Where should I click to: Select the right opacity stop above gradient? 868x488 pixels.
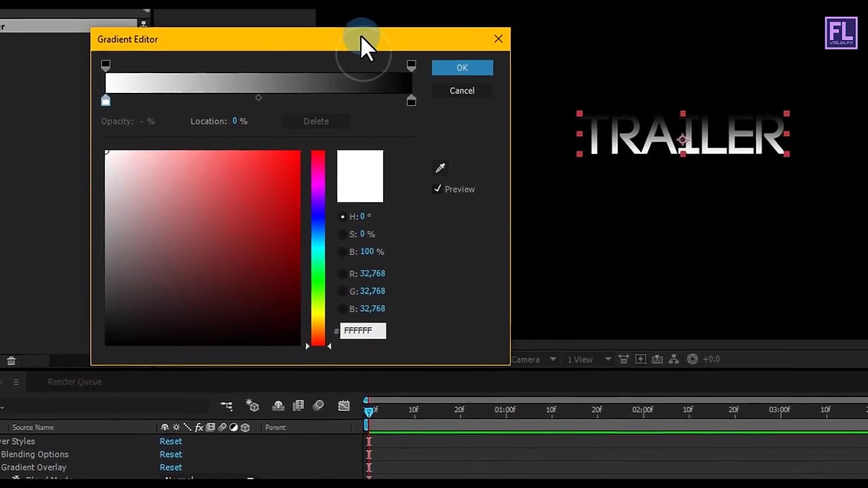(411, 65)
